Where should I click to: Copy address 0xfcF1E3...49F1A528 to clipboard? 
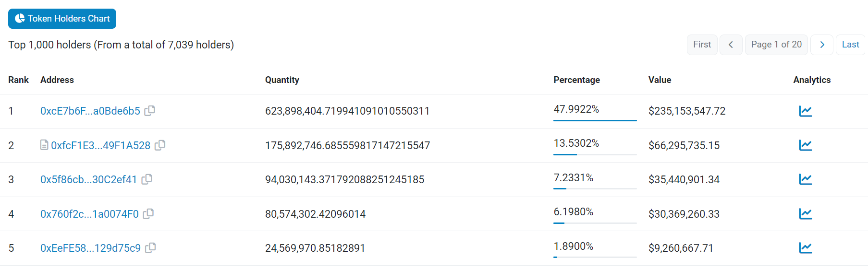(160, 145)
